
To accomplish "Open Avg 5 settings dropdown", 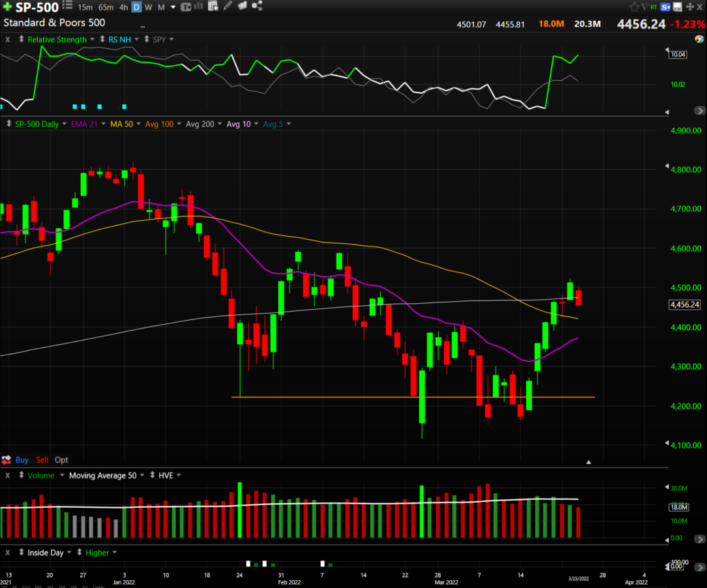I will pyautogui.click(x=288, y=123).
